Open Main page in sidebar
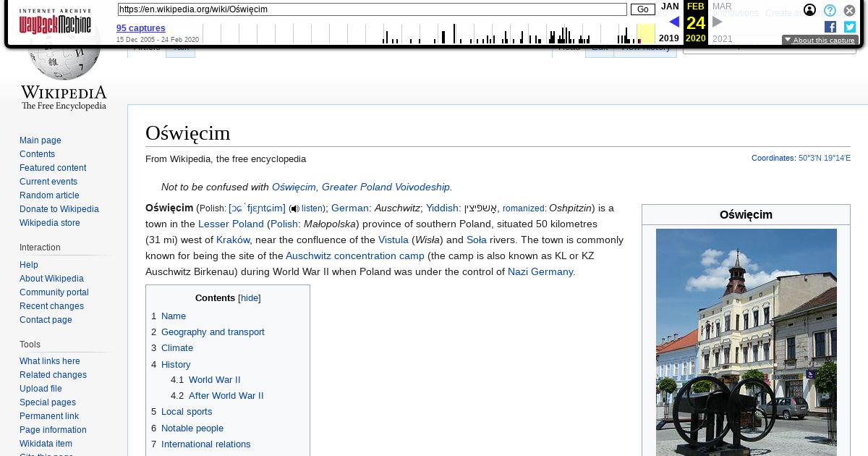The width and height of the screenshot is (868, 456). pos(41,140)
